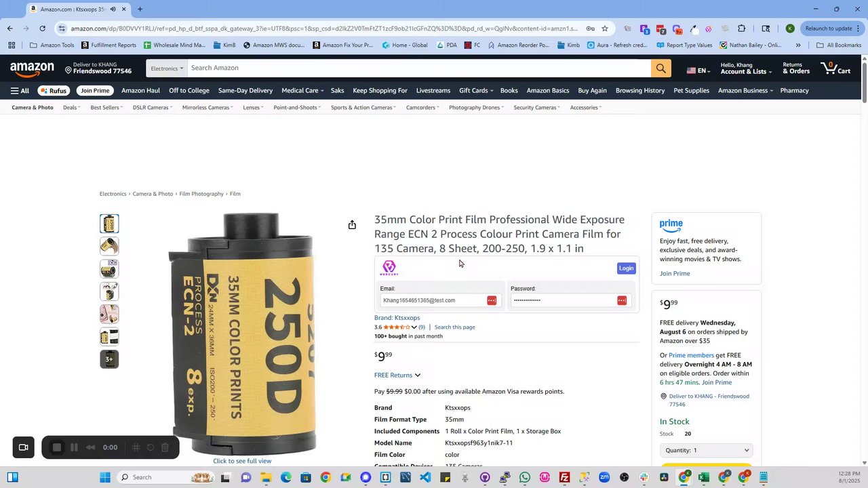Mute the tab via speaker icon

point(113,9)
